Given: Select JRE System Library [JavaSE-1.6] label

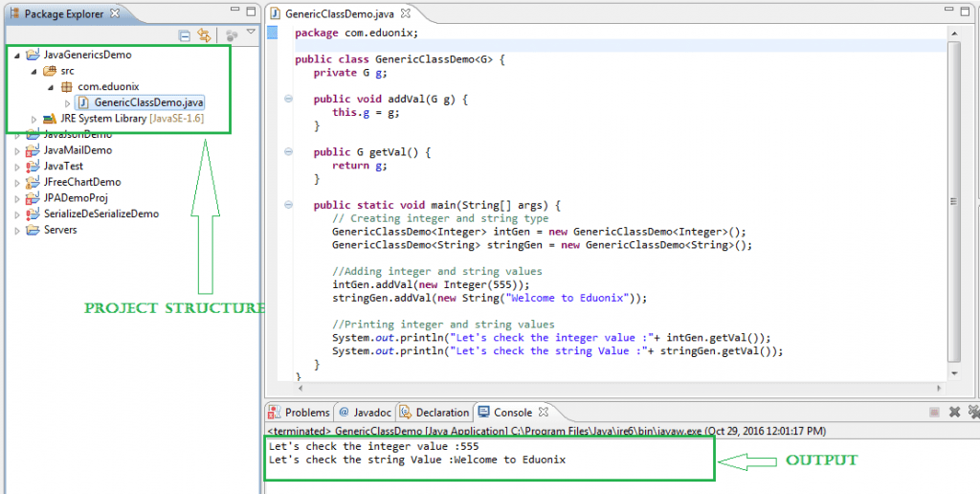Looking at the screenshot, I should click(x=132, y=118).
